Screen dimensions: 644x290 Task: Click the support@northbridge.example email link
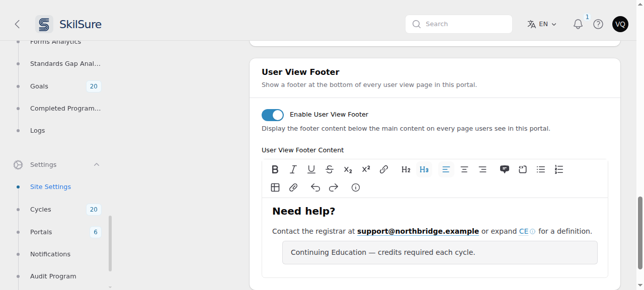click(x=418, y=232)
